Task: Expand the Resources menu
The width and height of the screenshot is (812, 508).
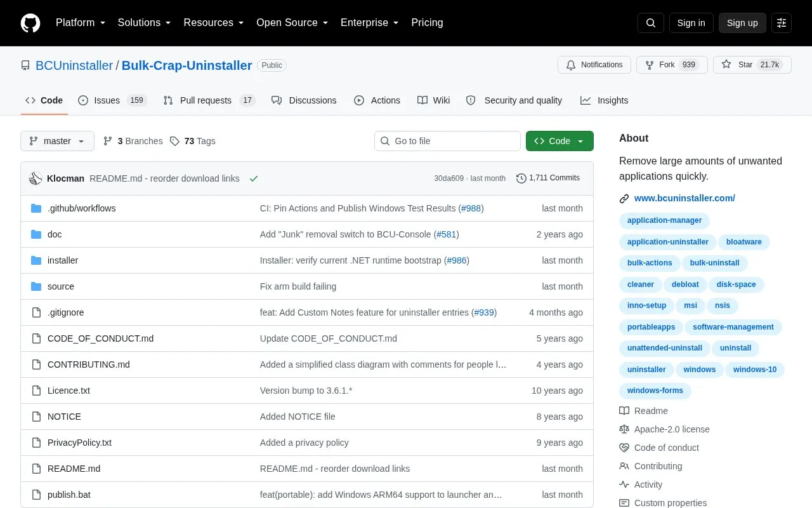Action: (214, 23)
